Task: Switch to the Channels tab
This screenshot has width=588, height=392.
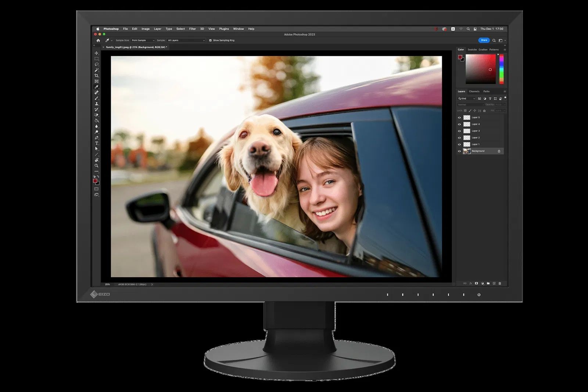Action: pyautogui.click(x=474, y=92)
